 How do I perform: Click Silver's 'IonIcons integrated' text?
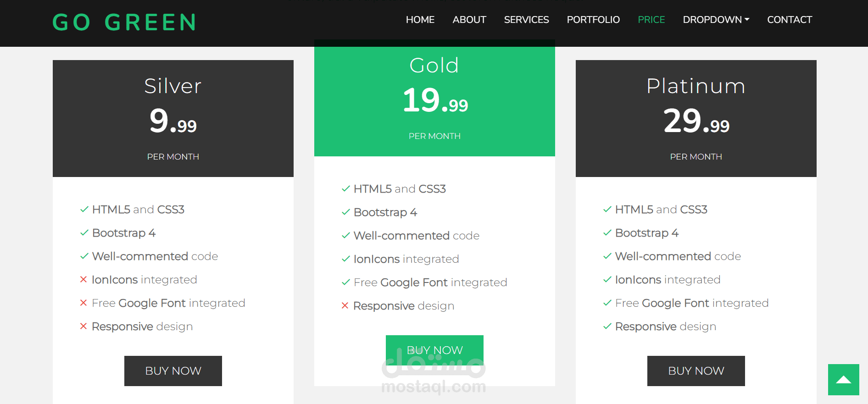[145, 280]
